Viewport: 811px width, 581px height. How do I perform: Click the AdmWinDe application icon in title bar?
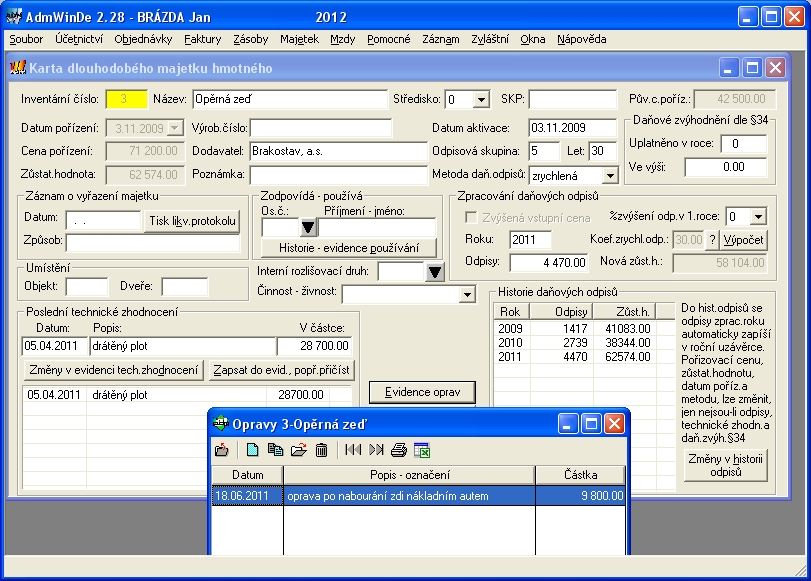pyautogui.click(x=14, y=17)
